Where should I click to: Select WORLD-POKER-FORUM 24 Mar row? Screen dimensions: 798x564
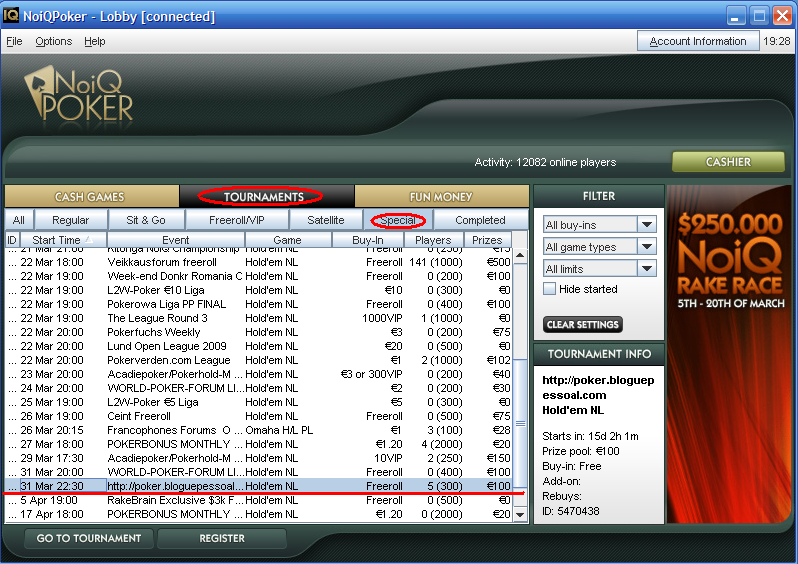click(x=258, y=388)
